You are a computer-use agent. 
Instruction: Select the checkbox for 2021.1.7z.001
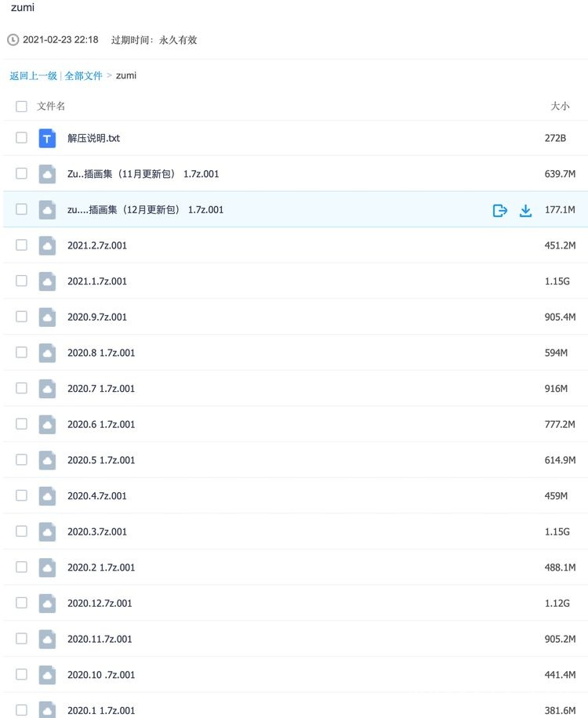[21, 281]
